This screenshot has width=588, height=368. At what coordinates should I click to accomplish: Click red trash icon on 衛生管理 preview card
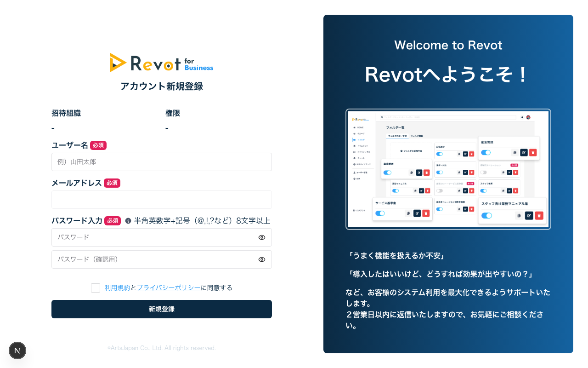click(533, 153)
